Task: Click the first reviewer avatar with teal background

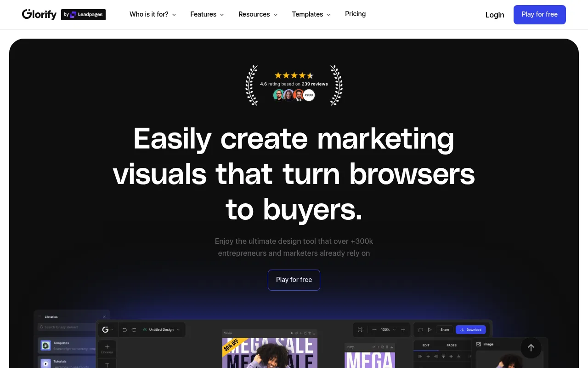Action: 278,95
